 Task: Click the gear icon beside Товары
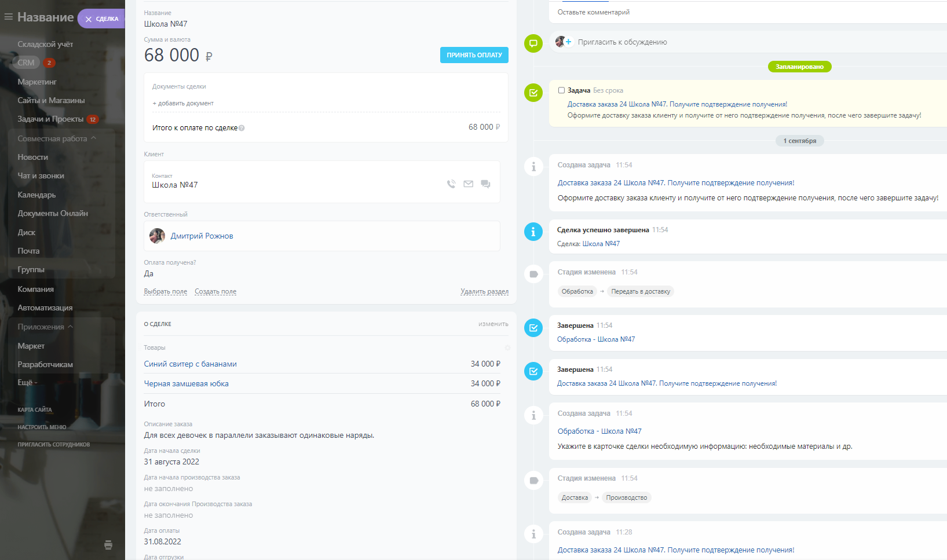[507, 348]
